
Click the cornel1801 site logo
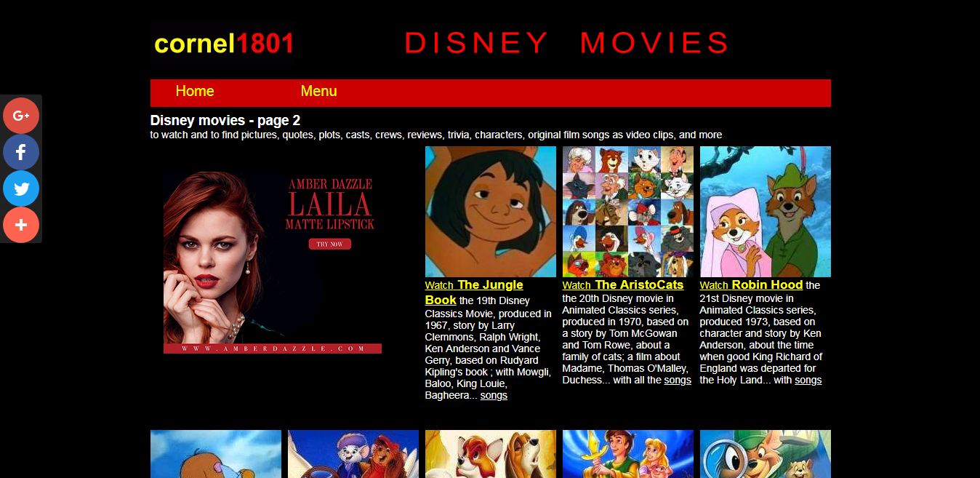(223, 44)
